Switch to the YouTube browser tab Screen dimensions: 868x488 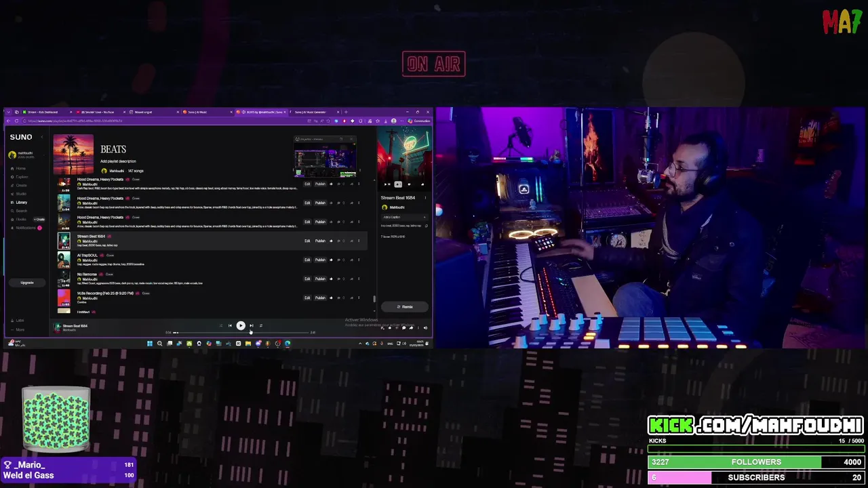(x=100, y=112)
